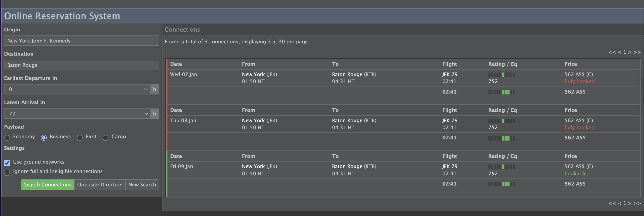This screenshot has height=216, width=644.
Task: Click the rating bar of the Fri 09 Jan flight
Action: pos(501,167)
